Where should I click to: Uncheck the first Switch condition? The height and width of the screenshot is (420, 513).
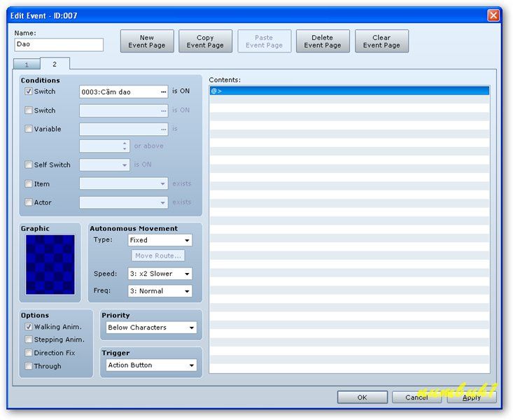(x=29, y=91)
